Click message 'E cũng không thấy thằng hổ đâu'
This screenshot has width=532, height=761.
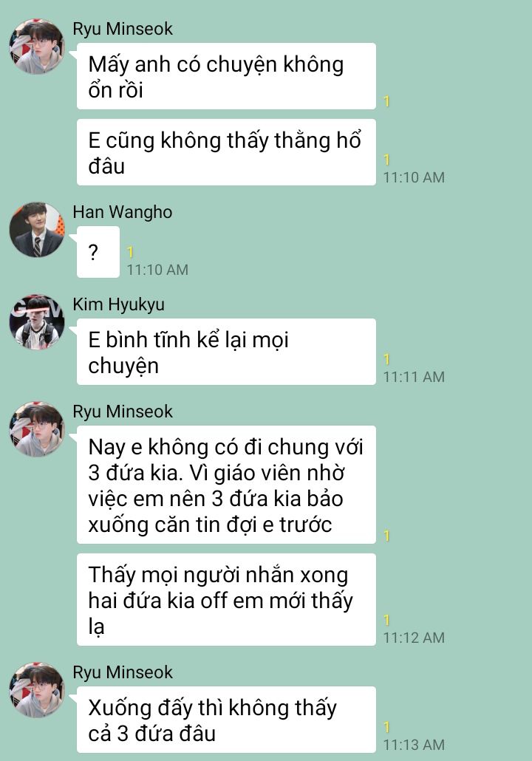[226, 152]
